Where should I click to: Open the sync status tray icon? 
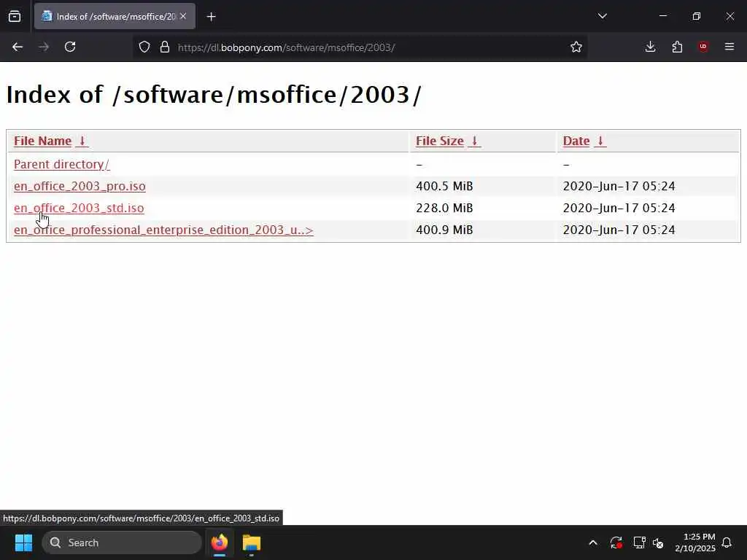coord(616,542)
